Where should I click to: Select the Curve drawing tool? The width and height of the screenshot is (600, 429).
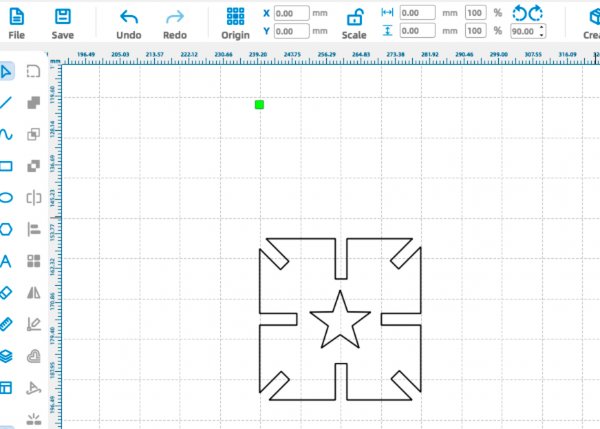6,134
